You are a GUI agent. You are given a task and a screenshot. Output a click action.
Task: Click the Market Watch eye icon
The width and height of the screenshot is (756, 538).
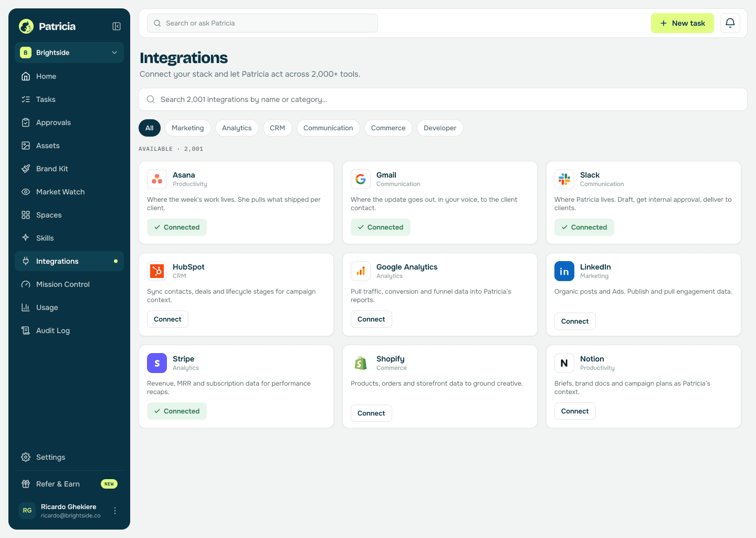26,192
